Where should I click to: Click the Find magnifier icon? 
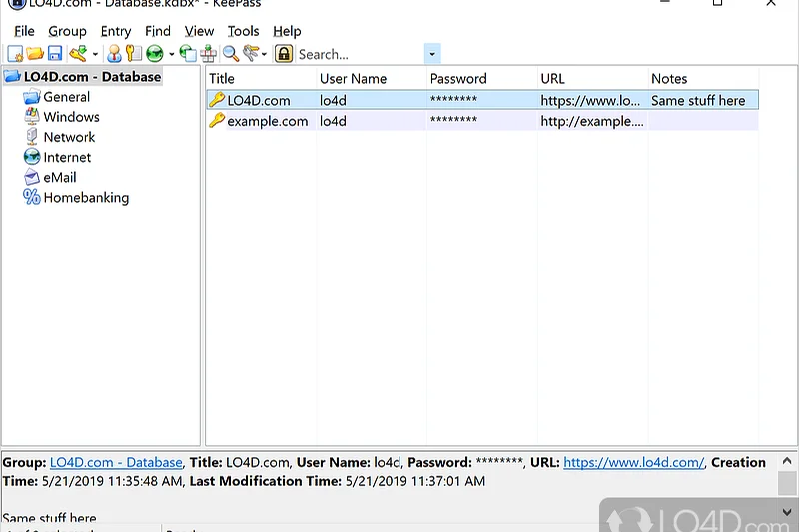pyautogui.click(x=231, y=54)
